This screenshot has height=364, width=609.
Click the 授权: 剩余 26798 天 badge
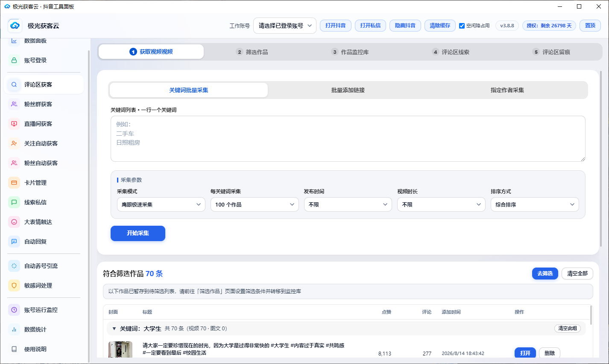pos(549,26)
